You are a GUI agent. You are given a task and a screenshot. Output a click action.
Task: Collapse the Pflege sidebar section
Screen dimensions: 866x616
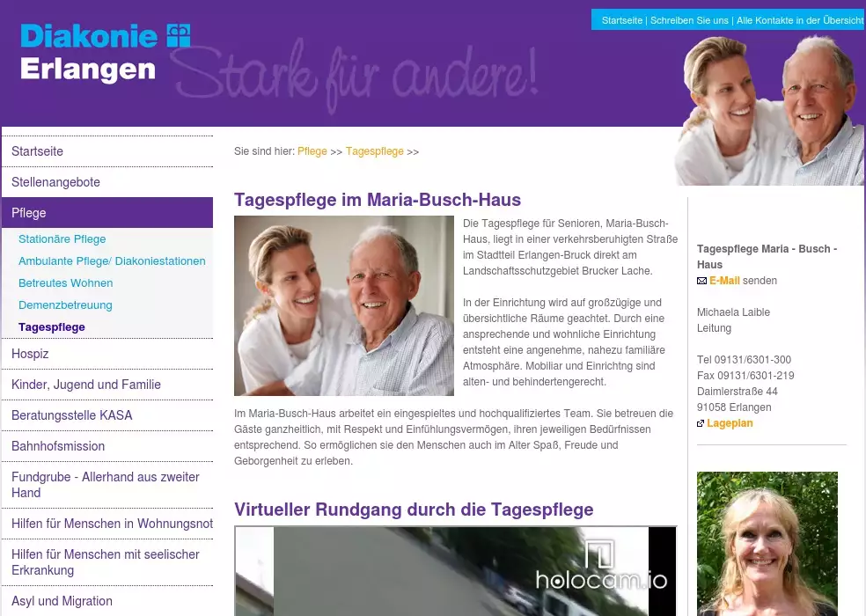[29, 213]
